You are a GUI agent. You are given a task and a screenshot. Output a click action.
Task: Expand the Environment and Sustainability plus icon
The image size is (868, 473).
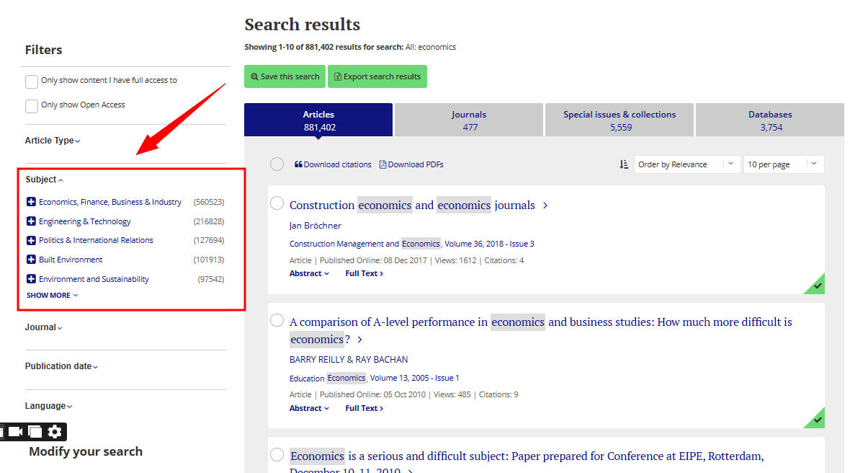click(x=31, y=279)
